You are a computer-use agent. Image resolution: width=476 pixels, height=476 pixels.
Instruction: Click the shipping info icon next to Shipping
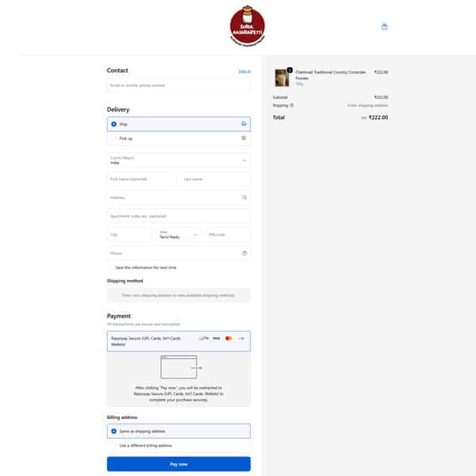[292, 105]
